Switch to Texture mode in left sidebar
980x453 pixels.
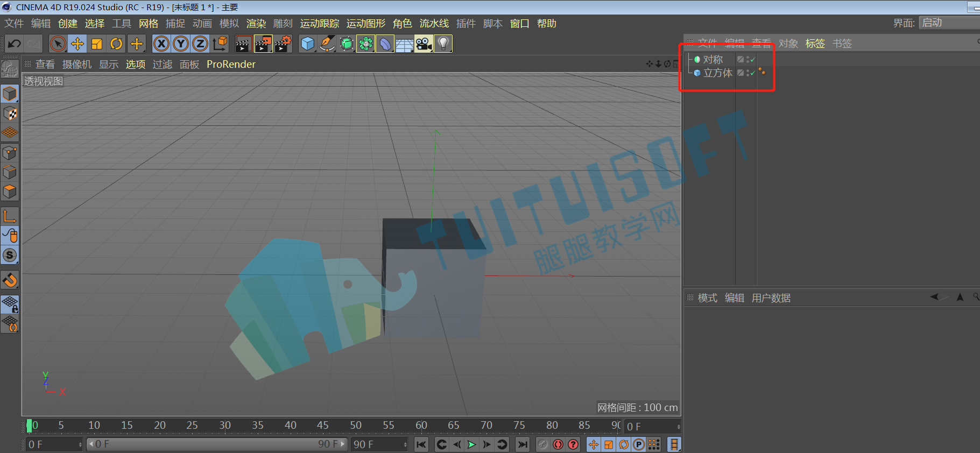pos(10,114)
